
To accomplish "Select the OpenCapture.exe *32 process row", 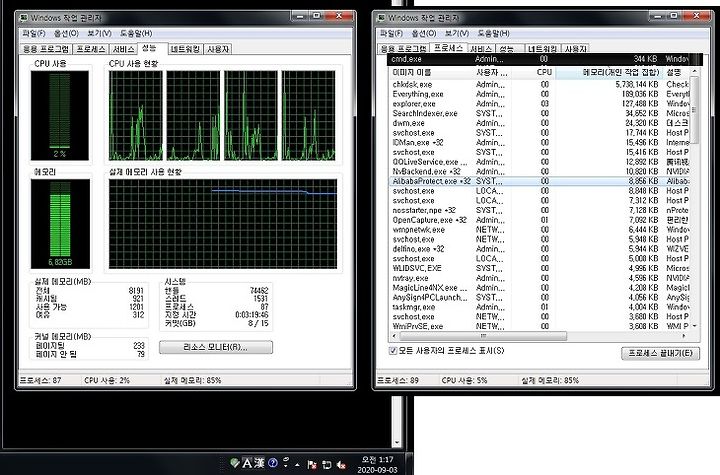I will pyautogui.click(x=539, y=220).
